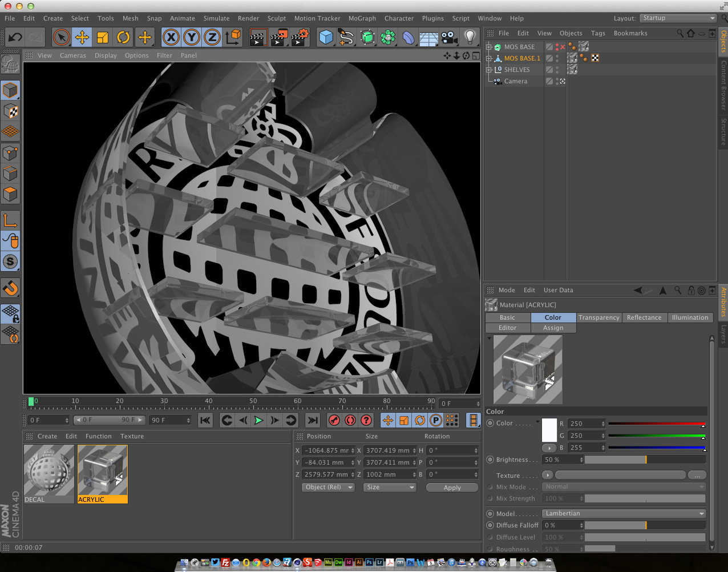Open material manager Create menu

point(47,436)
